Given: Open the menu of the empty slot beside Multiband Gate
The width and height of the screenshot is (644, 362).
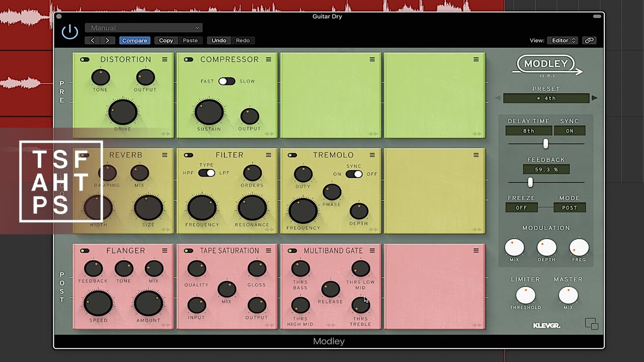Looking at the screenshot, I should tap(476, 251).
